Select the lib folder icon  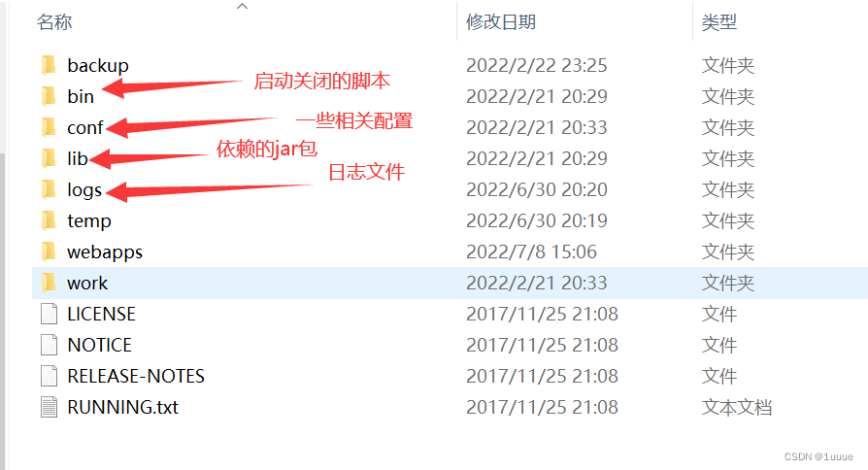(49, 158)
